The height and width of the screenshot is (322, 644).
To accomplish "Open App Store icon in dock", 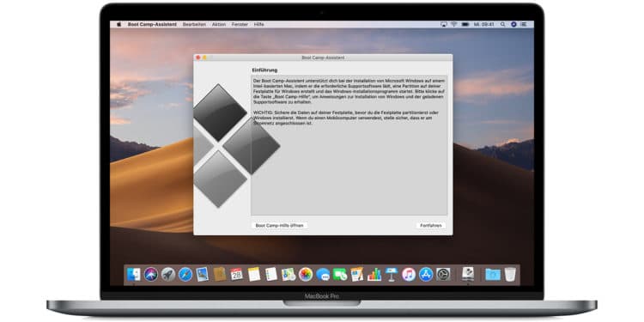I will [x=426, y=274].
